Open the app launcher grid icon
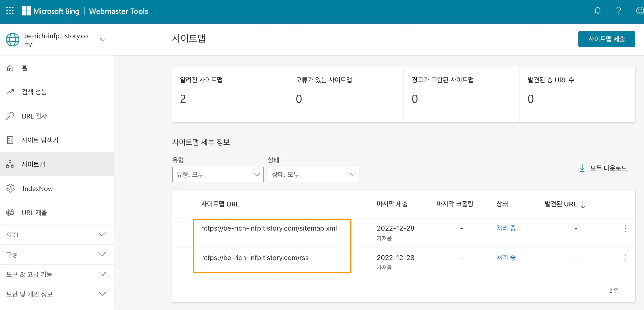The width and height of the screenshot is (644, 310). coord(10,11)
